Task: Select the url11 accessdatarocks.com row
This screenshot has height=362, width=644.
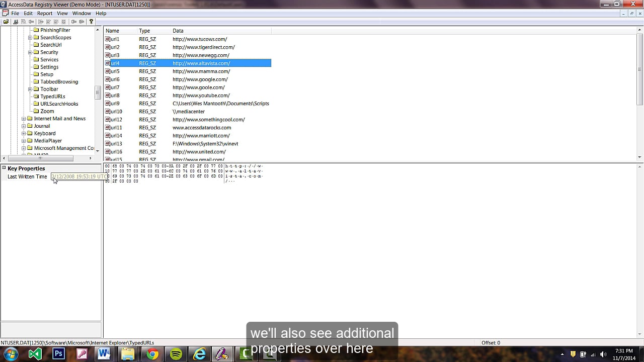Action: [188, 128]
